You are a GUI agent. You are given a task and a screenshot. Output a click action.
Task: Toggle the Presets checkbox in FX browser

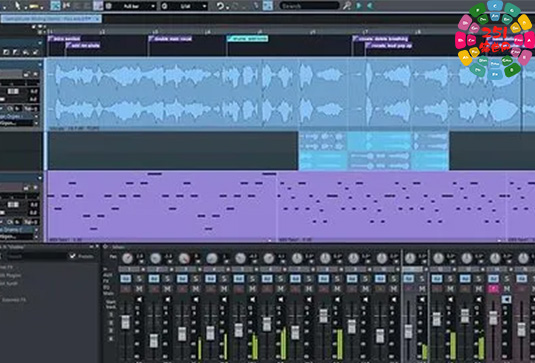click(72, 256)
